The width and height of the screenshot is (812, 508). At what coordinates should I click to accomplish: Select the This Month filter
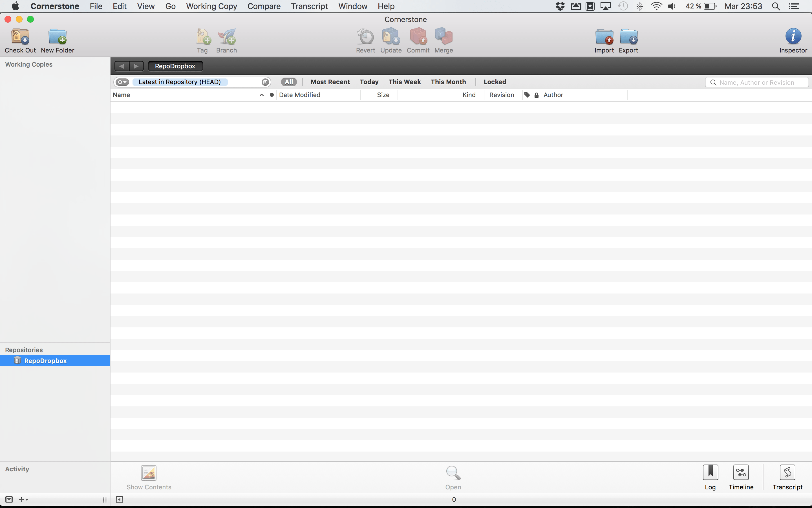[448, 82]
